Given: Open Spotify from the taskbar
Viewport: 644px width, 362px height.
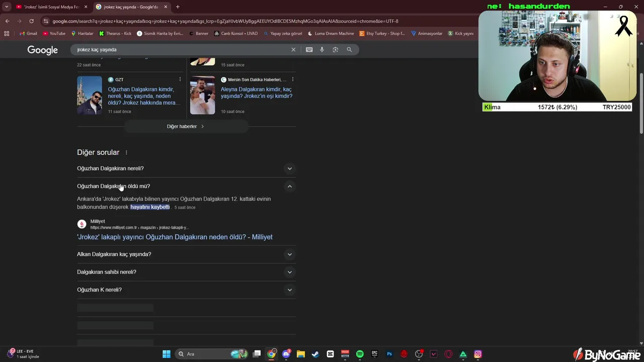Looking at the screenshot, I should (360, 354).
